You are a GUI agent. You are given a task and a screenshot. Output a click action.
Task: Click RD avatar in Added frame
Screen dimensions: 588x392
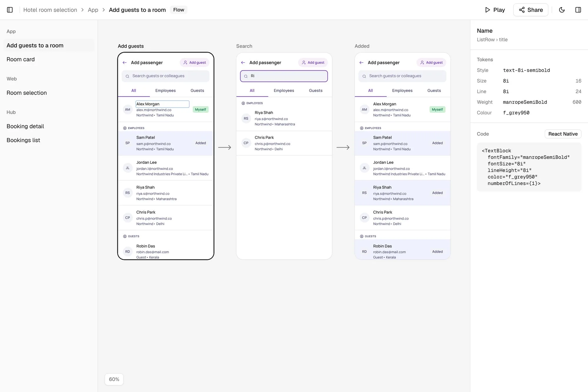[364, 251]
